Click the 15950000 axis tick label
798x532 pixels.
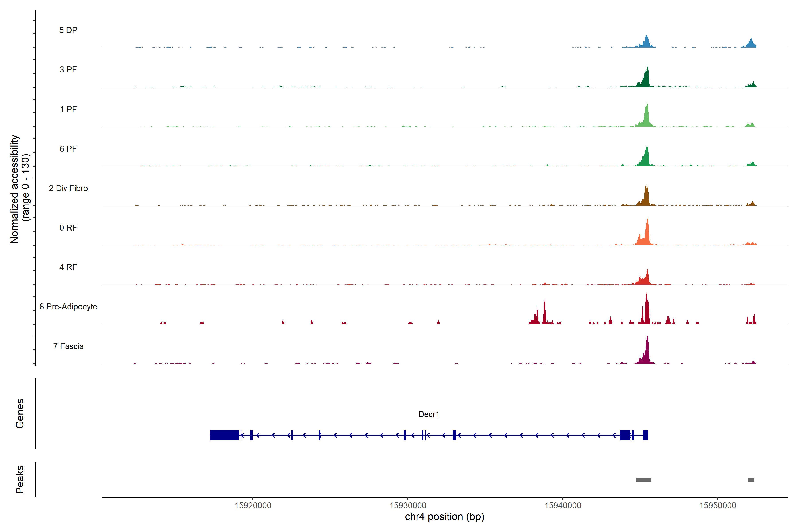click(x=718, y=506)
